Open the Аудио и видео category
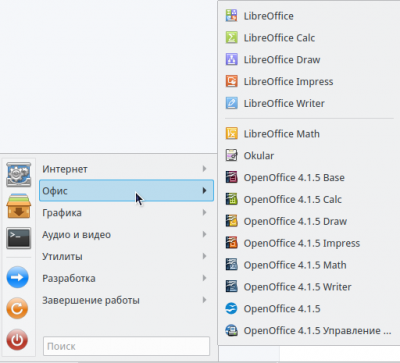 pos(126,234)
